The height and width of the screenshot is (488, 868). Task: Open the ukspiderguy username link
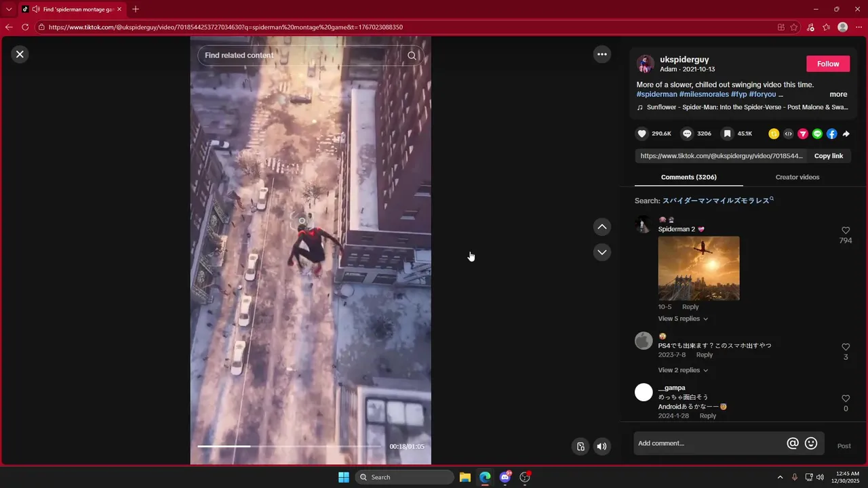pos(684,60)
